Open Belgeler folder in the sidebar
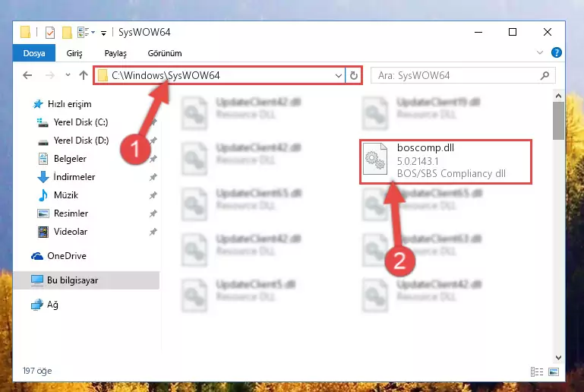Image resolution: width=584 pixels, height=392 pixels. pyautogui.click(x=70, y=159)
